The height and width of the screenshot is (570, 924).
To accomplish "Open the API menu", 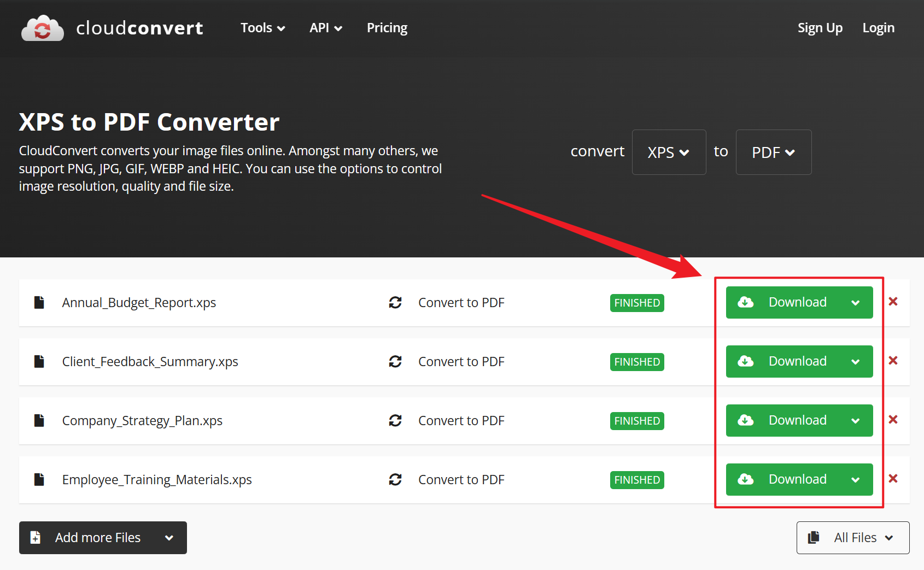I will coord(325,28).
